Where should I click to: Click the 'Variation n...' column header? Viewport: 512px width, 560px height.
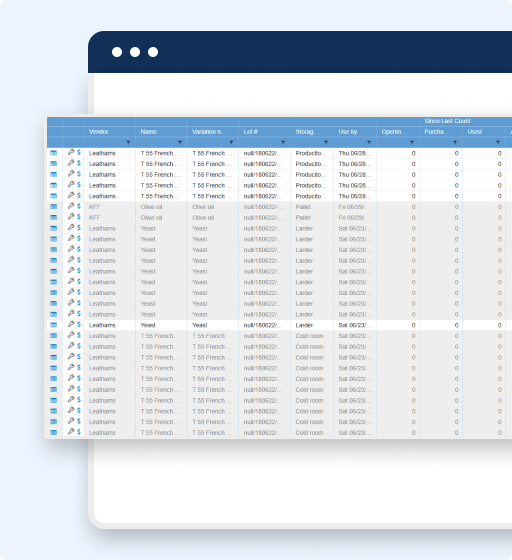[209, 132]
